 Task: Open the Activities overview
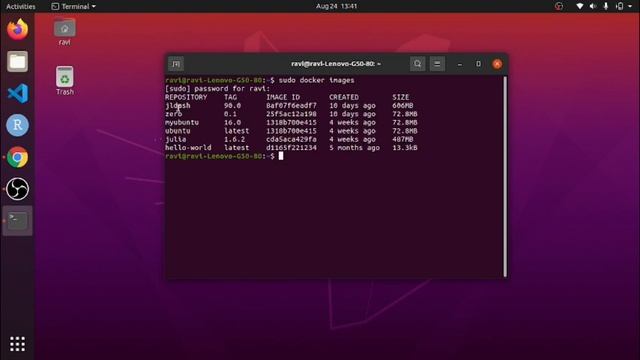pyautogui.click(x=20, y=6)
